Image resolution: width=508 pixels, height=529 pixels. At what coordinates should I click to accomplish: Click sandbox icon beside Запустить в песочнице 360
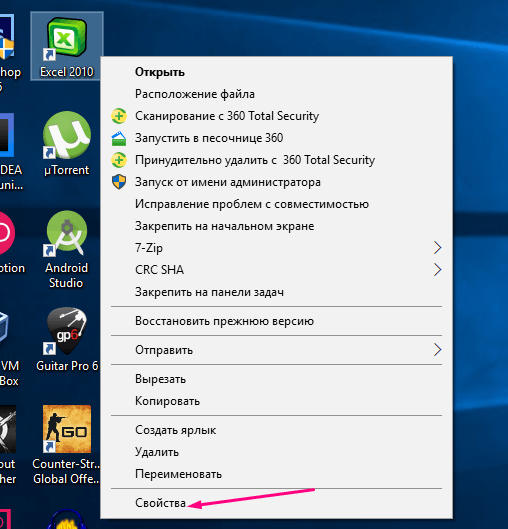(119, 138)
